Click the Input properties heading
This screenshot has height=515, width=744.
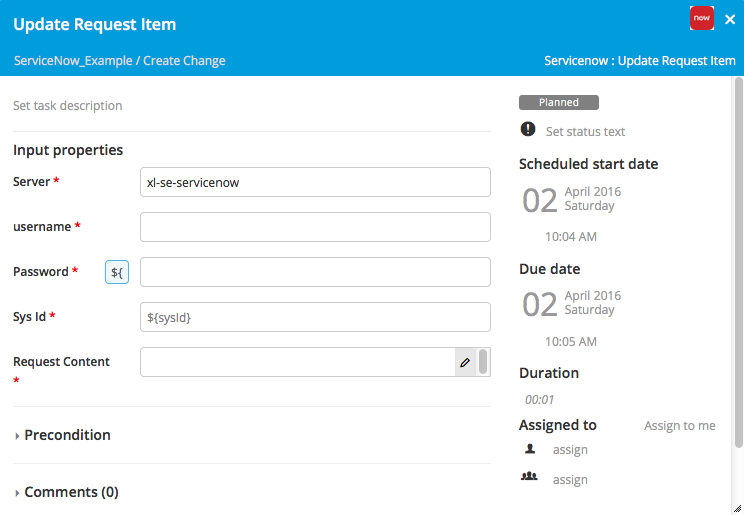(68, 150)
